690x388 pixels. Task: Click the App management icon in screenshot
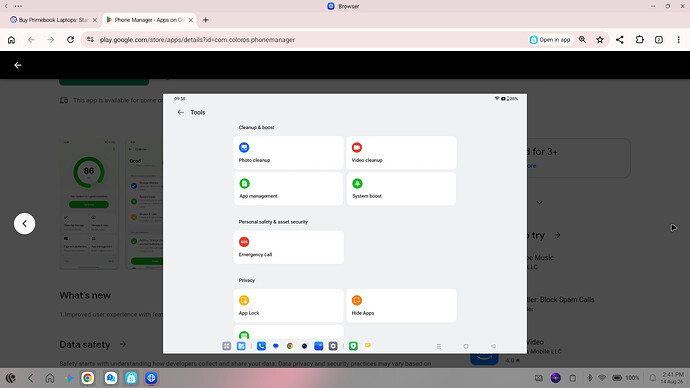click(x=244, y=183)
